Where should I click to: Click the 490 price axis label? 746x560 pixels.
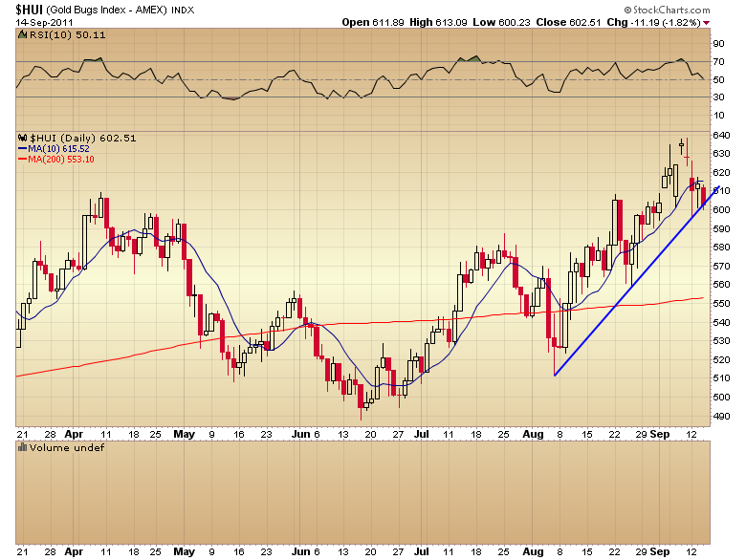[721, 417]
